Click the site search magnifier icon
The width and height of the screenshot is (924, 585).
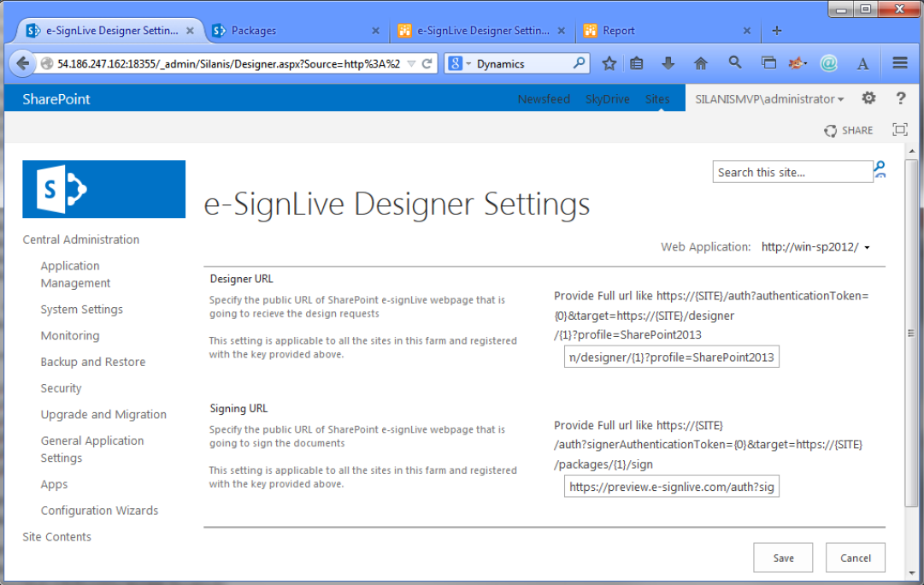[880, 170]
